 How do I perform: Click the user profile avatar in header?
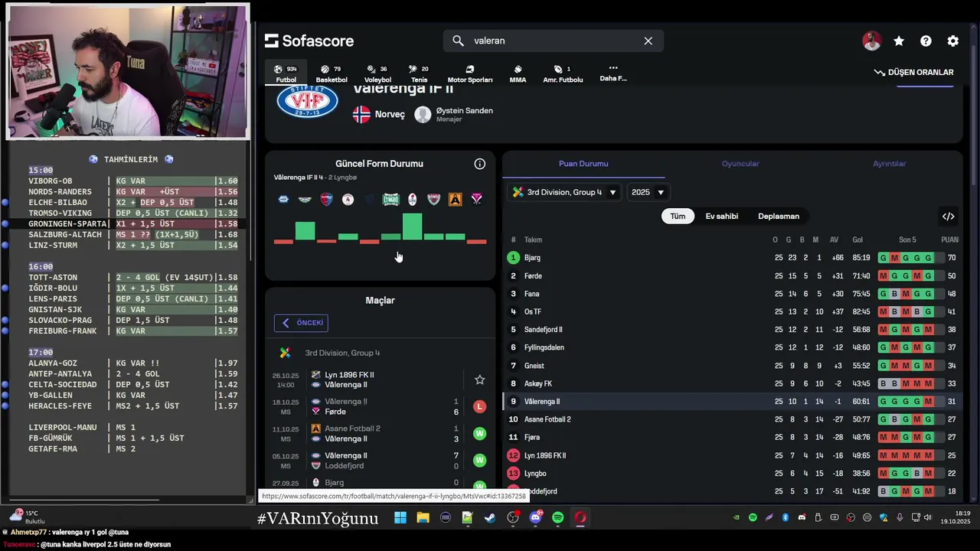[872, 41]
